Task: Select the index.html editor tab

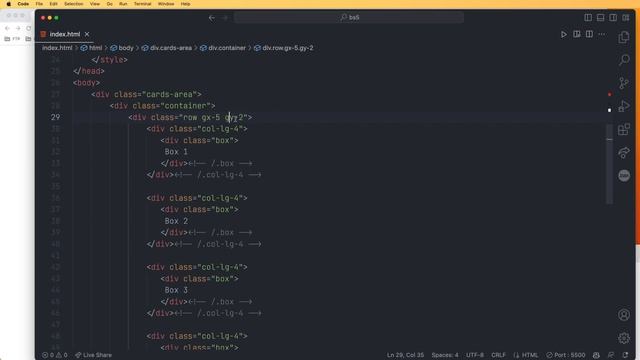Action: click(64, 34)
